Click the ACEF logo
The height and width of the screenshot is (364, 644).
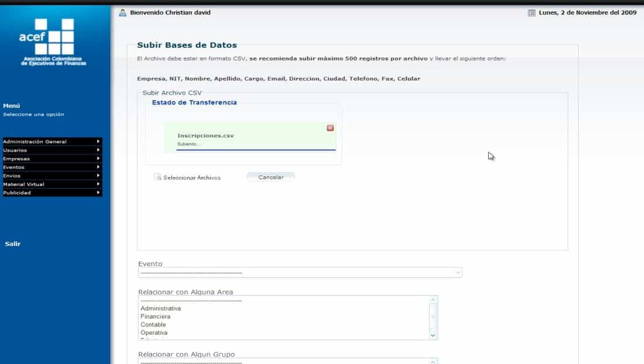pyautogui.click(x=53, y=42)
